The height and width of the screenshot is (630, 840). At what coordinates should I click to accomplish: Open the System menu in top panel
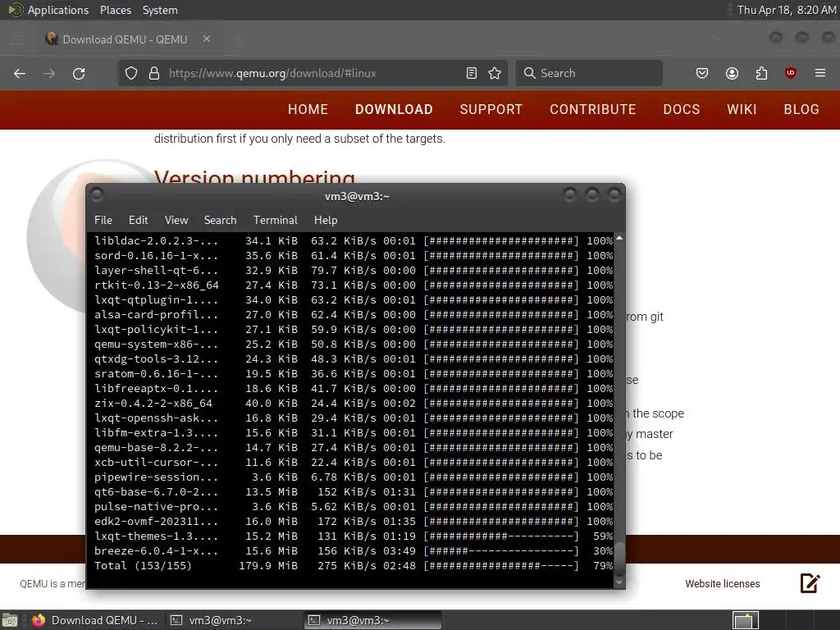[x=160, y=10]
